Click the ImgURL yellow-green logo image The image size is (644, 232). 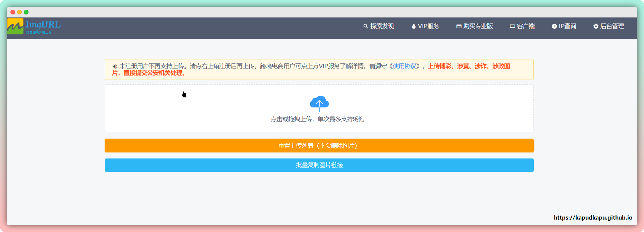[x=15, y=27]
